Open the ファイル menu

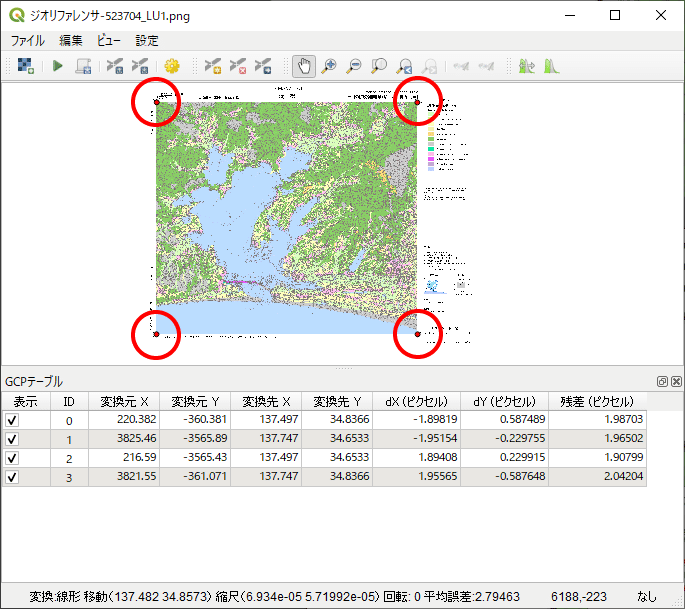(28, 41)
